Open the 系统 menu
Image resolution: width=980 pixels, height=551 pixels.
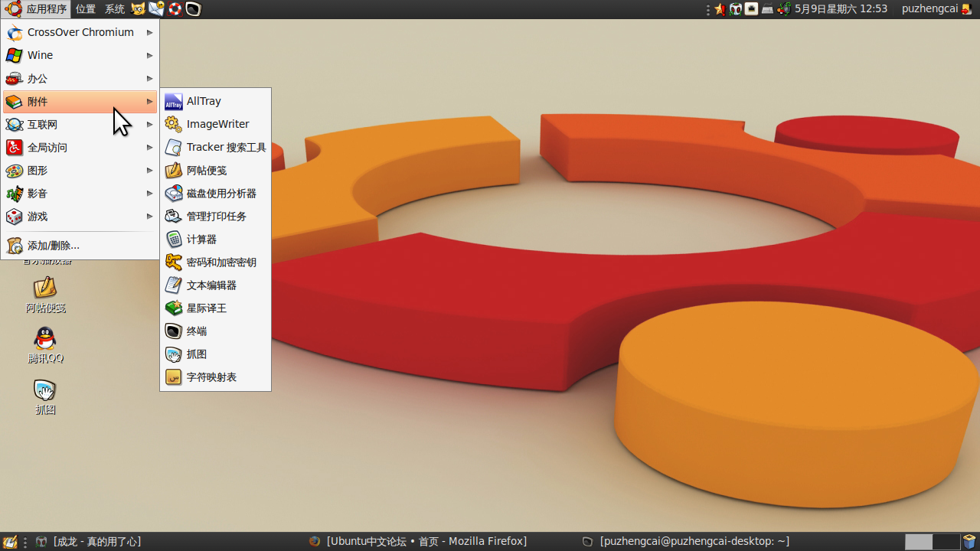[x=115, y=9]
